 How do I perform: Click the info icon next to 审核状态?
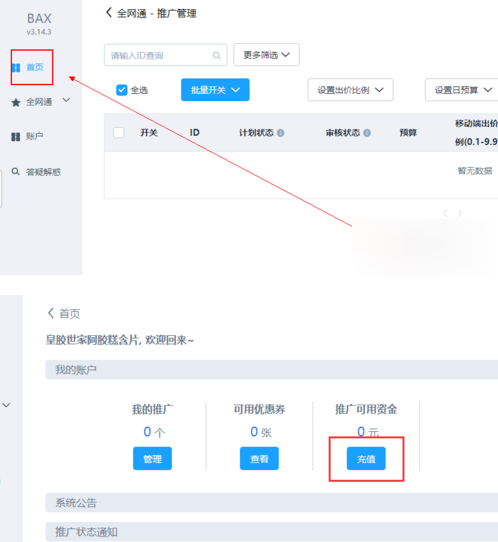click(367, 133)
